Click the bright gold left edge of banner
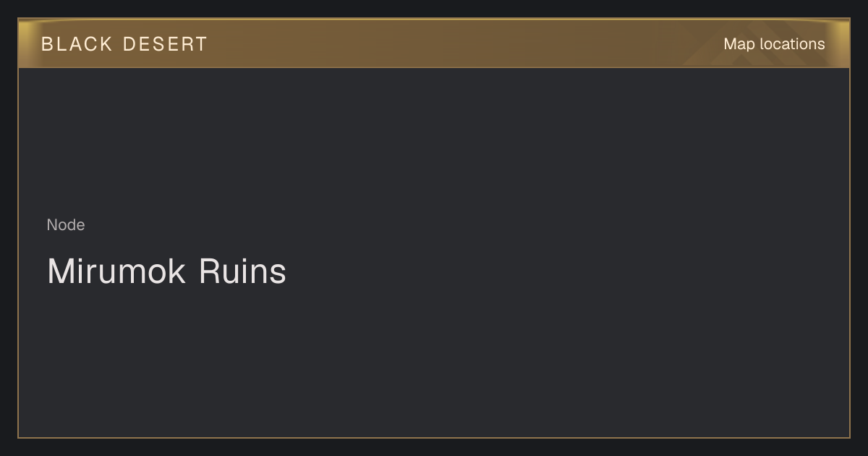 point(25,43)
